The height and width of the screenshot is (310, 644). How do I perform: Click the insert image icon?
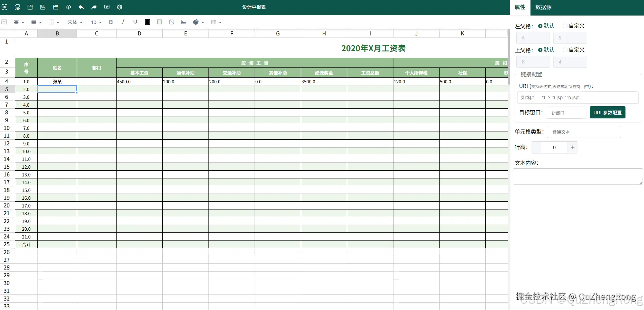184,22
